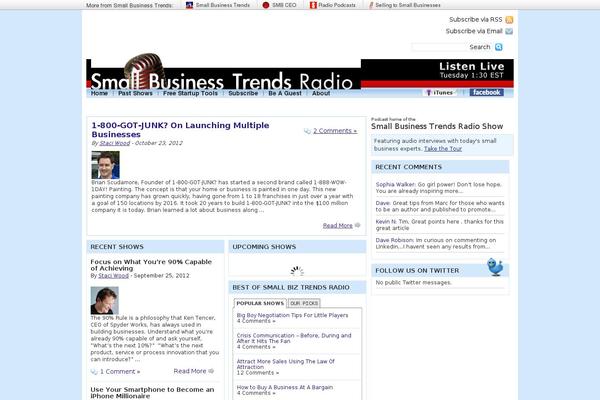Screen dimensions: 600x400
Task: Switch to the Our Picks tab
Action: 304,303
